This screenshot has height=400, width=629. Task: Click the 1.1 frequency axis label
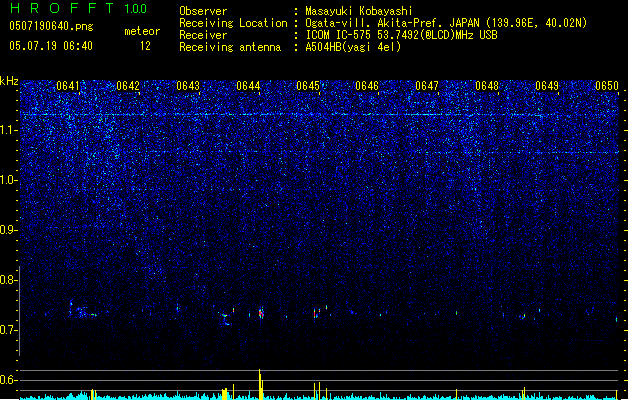(8, 130)
